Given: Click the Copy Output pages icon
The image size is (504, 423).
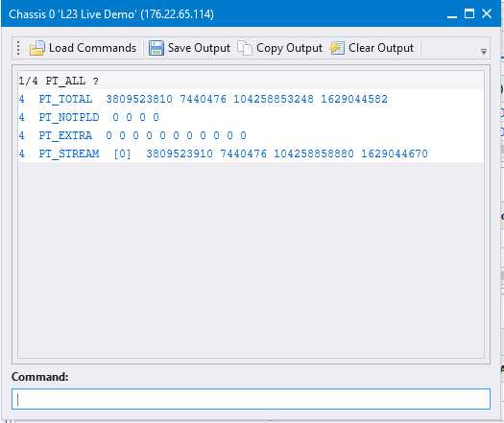Looking at the screenshot, I should (245, 48).
